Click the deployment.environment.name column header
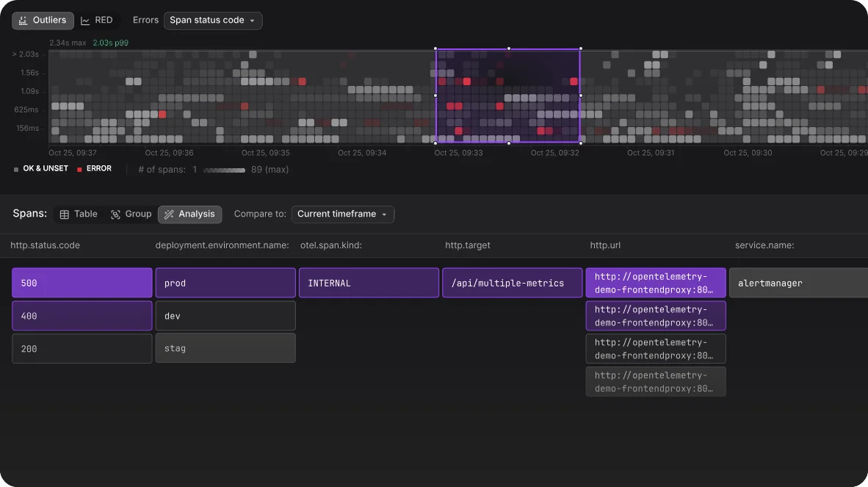Image resolution: width=868 pixels, height=487 pixels. [x=222, y=245]
